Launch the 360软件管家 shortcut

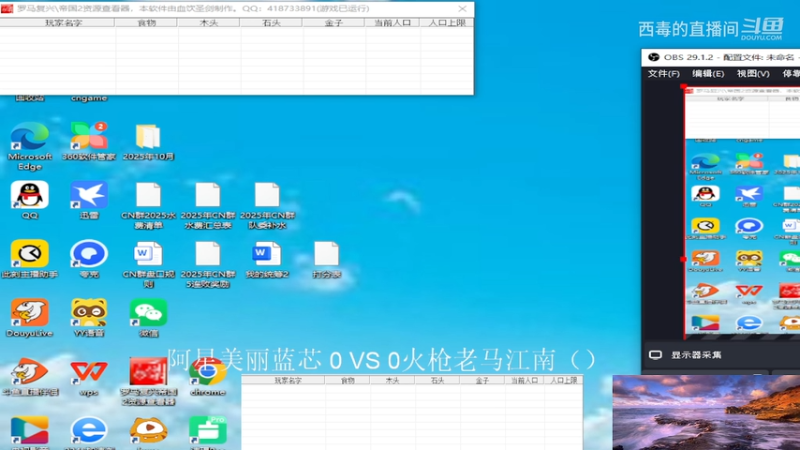click(x=89, y=141)
